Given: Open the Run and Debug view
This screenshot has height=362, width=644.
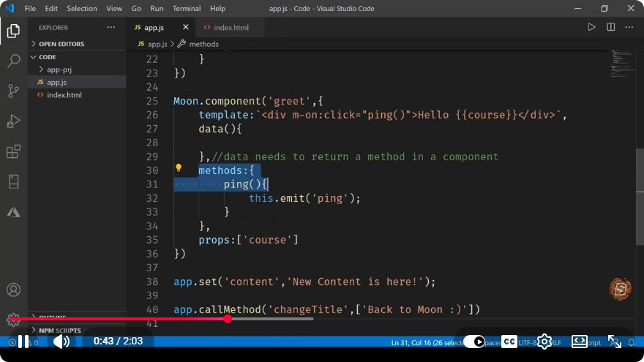Looking at the screenshot, I should click(13, 121).
